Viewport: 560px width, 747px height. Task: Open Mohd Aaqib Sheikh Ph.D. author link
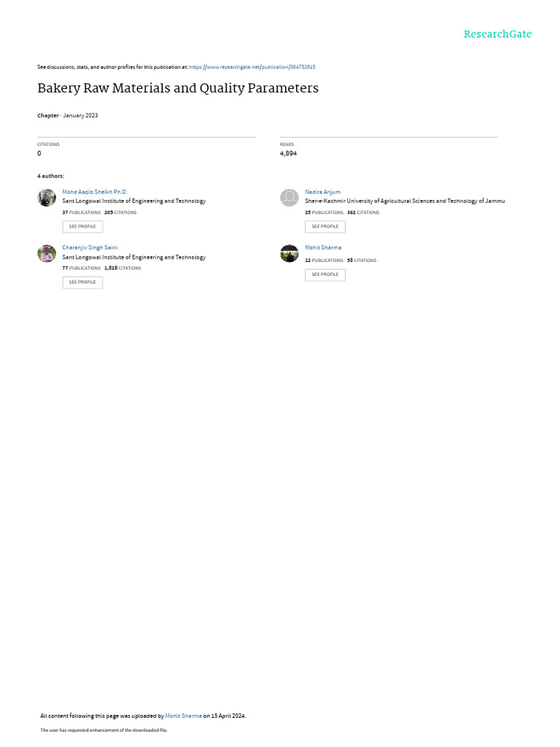[95, 192]
